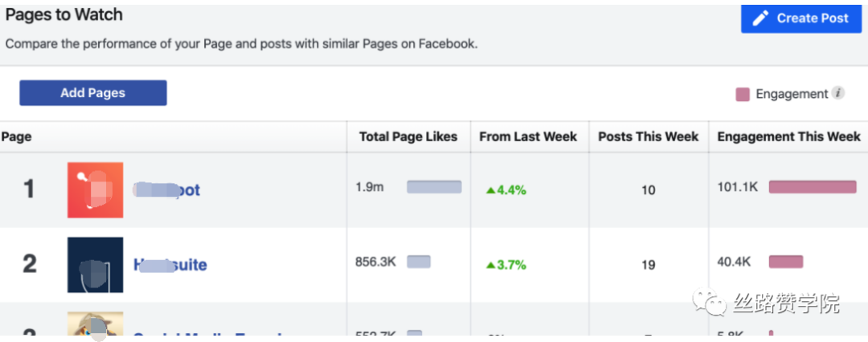Open the second-ranked page link ending in 'suite'
868x342 pixels.
click(x=170, y=264)
